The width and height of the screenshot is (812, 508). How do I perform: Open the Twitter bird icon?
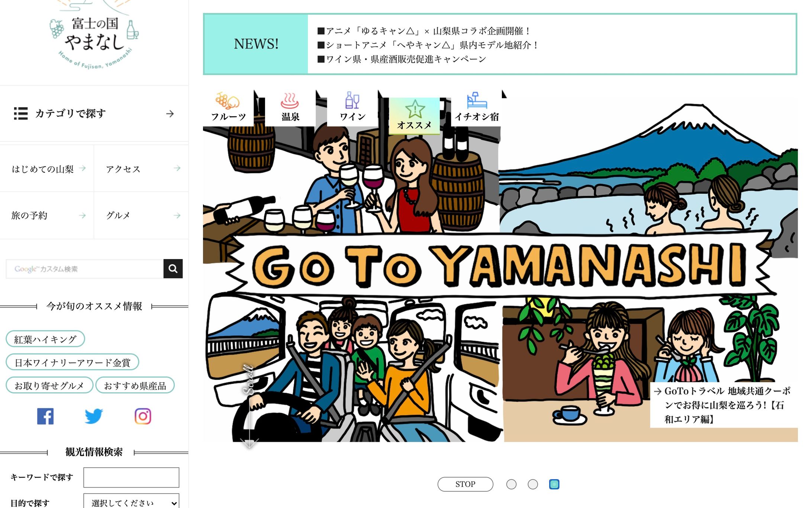click(94, 416)
